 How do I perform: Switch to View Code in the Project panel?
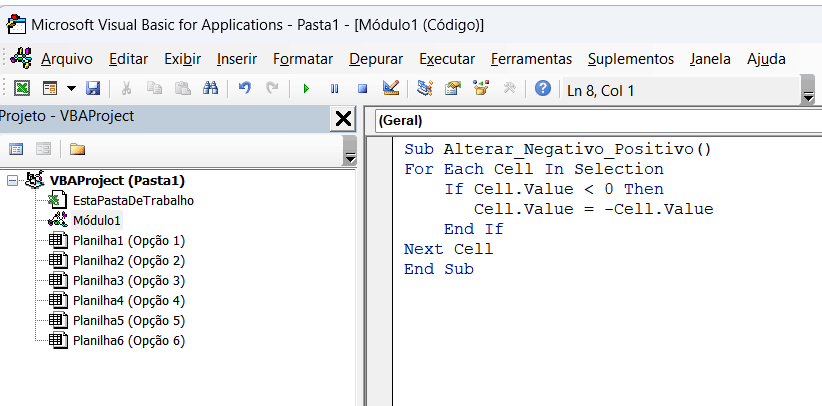pyautogui.click(x=16, y=149)
